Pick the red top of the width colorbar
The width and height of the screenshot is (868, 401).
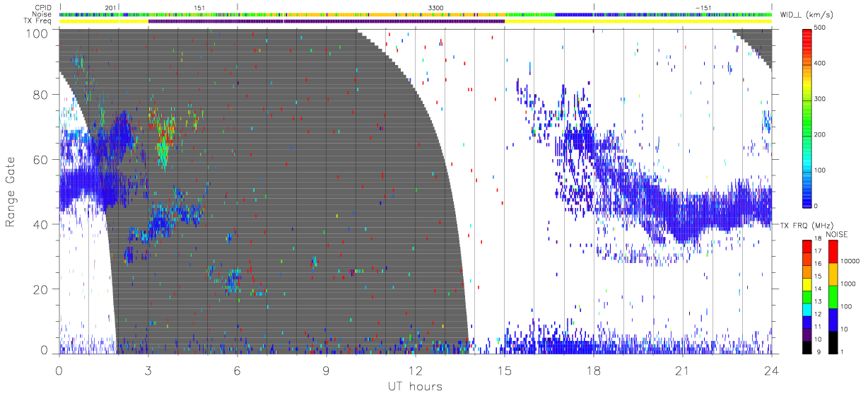coord(808,35)
